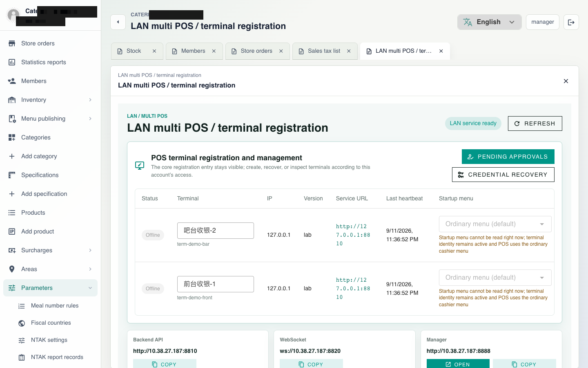Copy the Backend API address
588x368 pixels.
coord(165,364)
